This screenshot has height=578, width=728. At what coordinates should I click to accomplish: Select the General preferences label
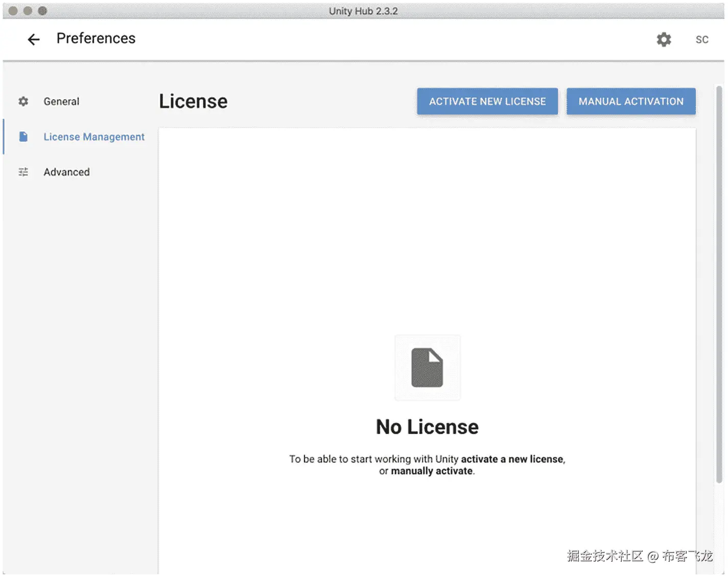[61, 101]
